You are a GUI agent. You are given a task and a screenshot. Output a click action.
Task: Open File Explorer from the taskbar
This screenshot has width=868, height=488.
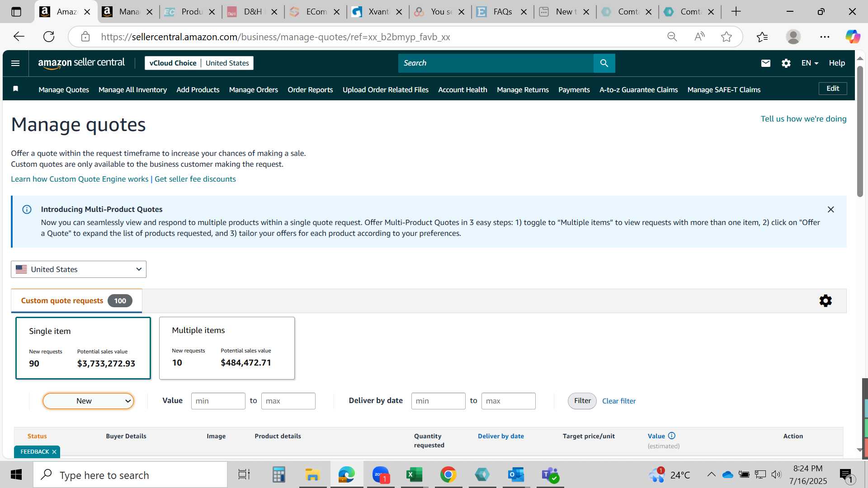coord(312,475)
